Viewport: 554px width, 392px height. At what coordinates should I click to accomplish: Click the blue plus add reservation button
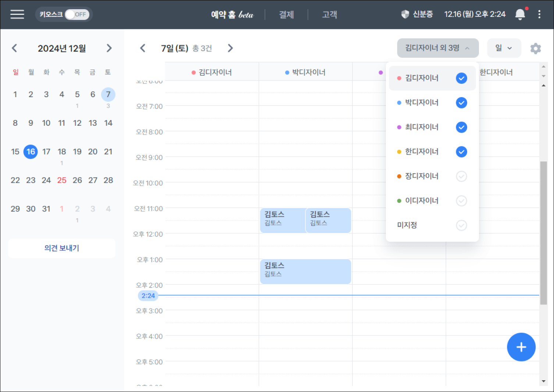(x=521, y=347)
